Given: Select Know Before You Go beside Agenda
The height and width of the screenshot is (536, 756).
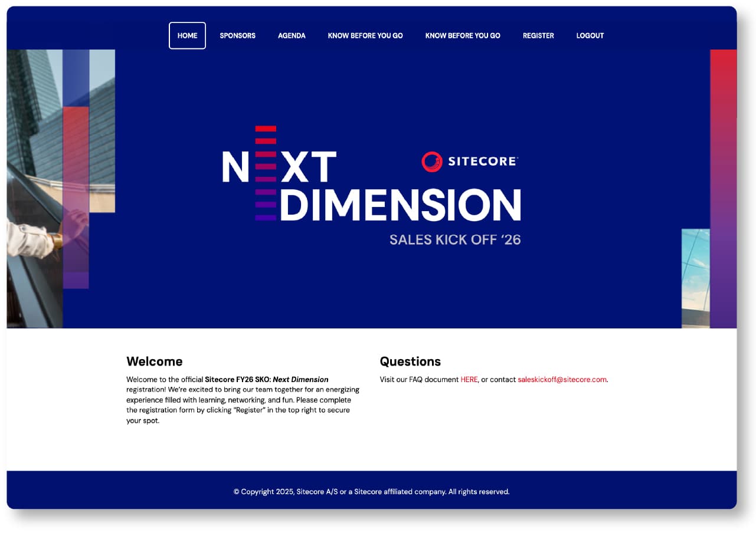Looking at the screenshot, I should pyautogui.click(x=365, y=35).
